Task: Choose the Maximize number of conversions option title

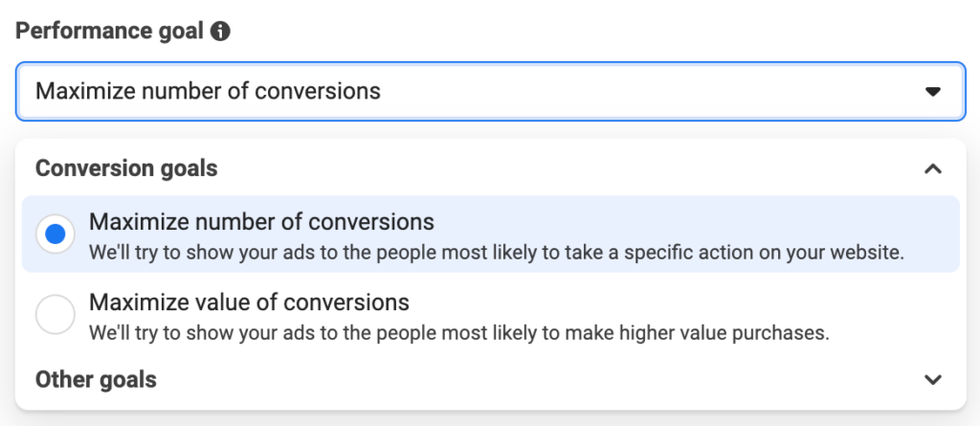Action: pos(261,221)
